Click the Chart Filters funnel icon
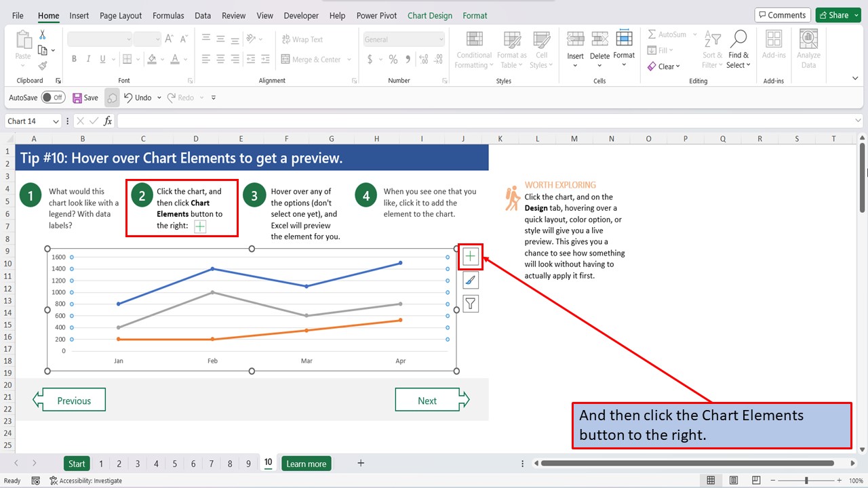The image size is (868, 488). pos(470,303)
